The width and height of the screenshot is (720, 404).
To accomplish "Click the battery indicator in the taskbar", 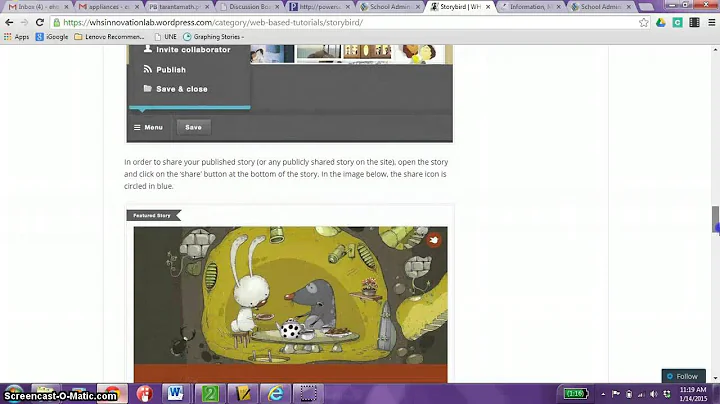I will point(575,393).
